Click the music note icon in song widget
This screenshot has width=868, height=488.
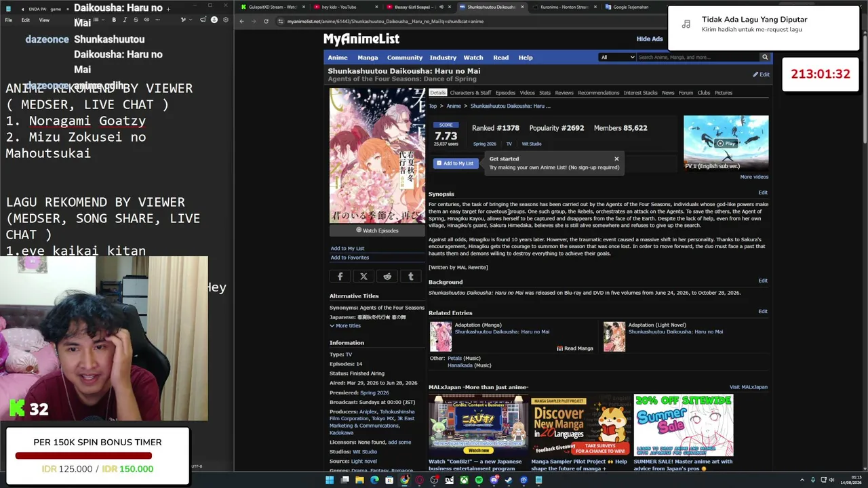pos(686,24)
